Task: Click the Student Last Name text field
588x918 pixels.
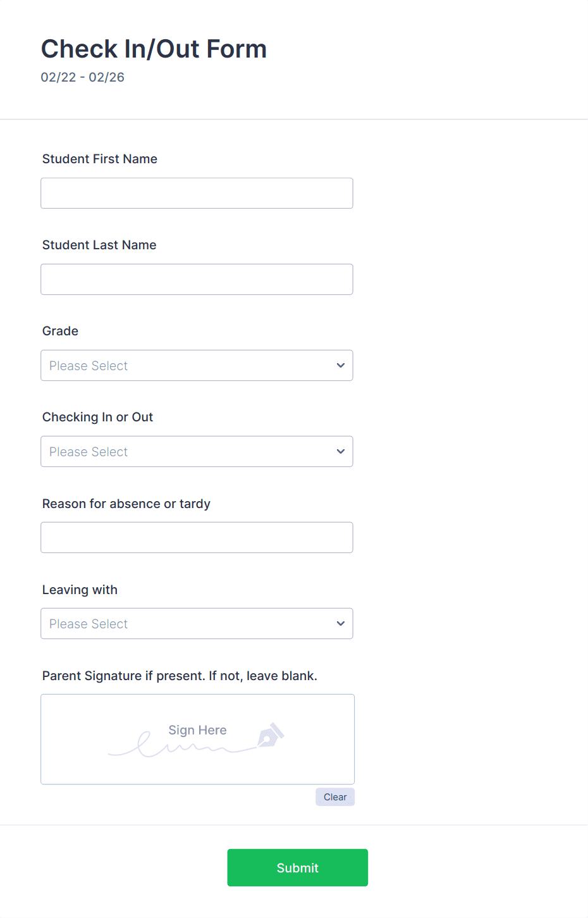Action: click(197, 279)
